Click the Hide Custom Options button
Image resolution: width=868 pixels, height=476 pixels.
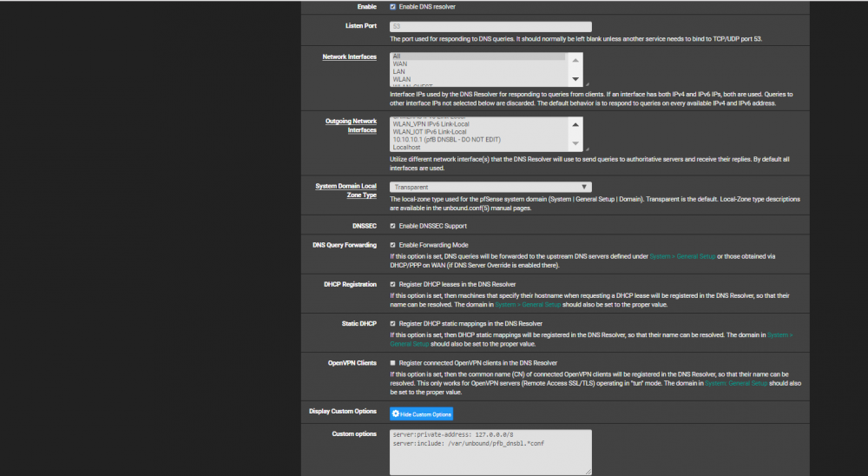421,414
